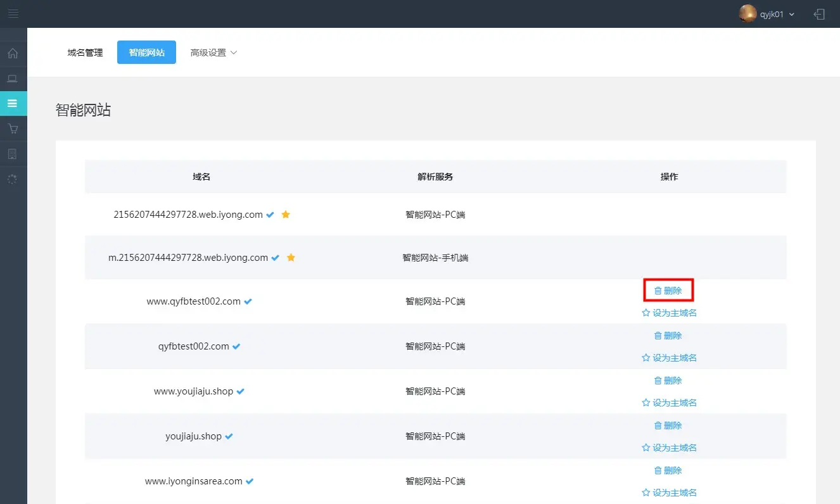Set www.youjiaju.shop as the main domain
Viewport: 840px width, 504px height.
[669, 403]
